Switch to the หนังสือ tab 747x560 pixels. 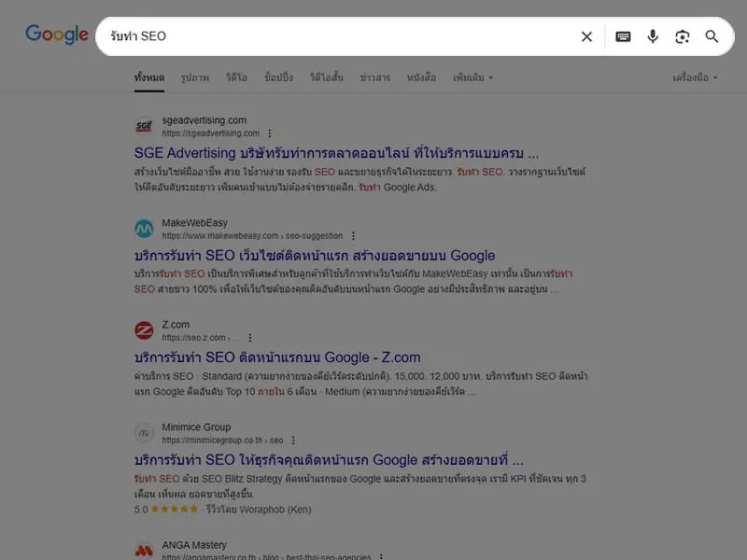click(x=421, y=77)
